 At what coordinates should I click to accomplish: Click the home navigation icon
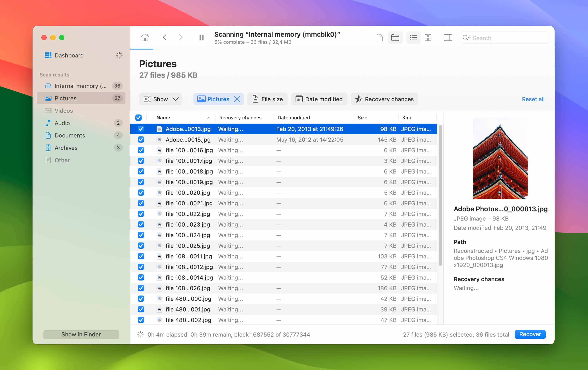coord(144,38)
